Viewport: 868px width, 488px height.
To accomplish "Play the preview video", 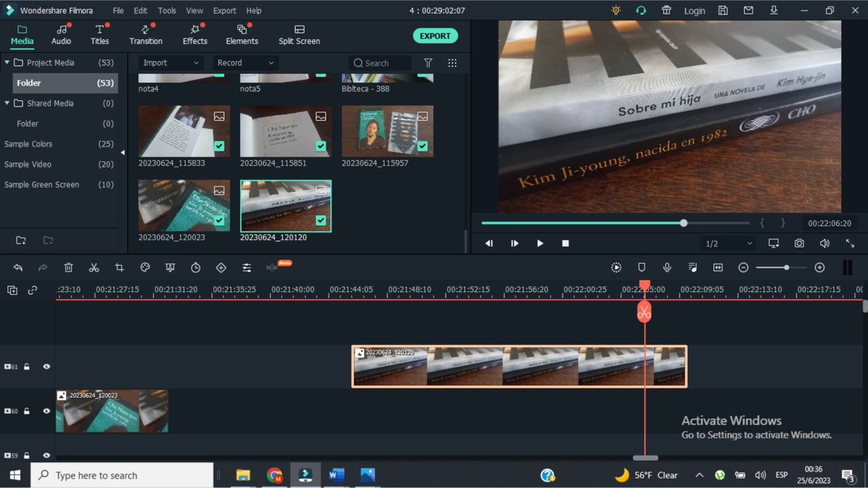I will tap(540, 244).
